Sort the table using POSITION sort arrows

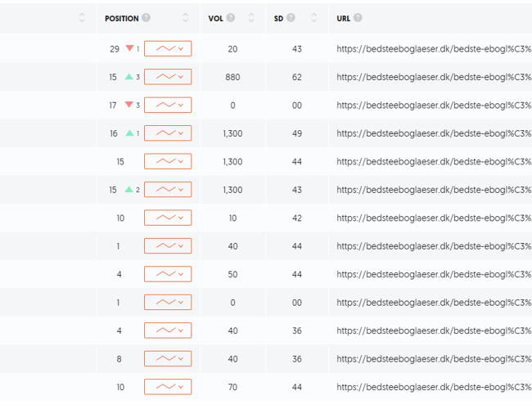186,18
